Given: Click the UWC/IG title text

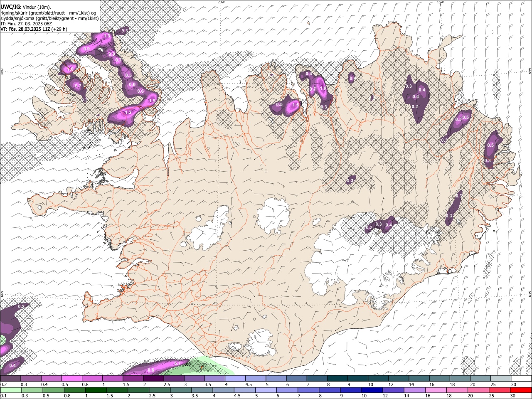Looking at the screenshot, I should (x=10, y=7).
